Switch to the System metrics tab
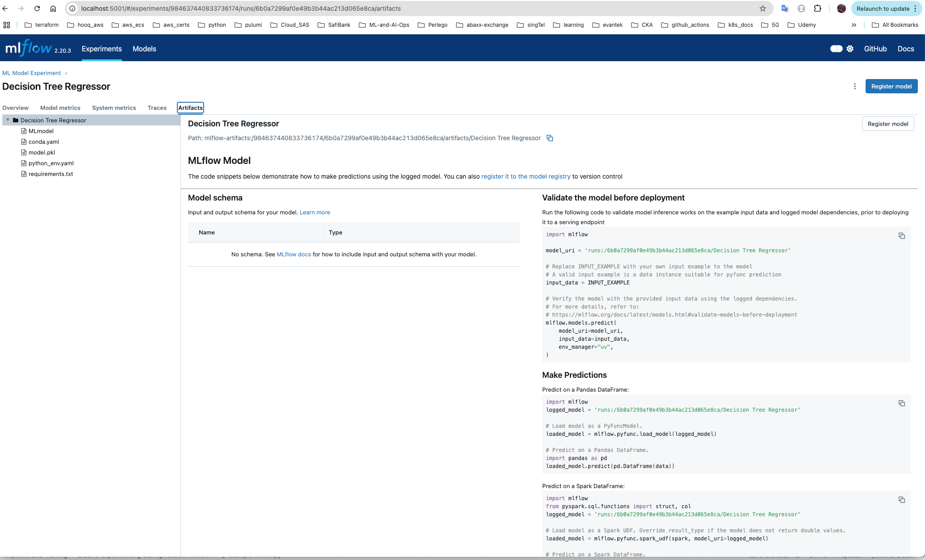This screenshot has width=925, height=560. 114,108
